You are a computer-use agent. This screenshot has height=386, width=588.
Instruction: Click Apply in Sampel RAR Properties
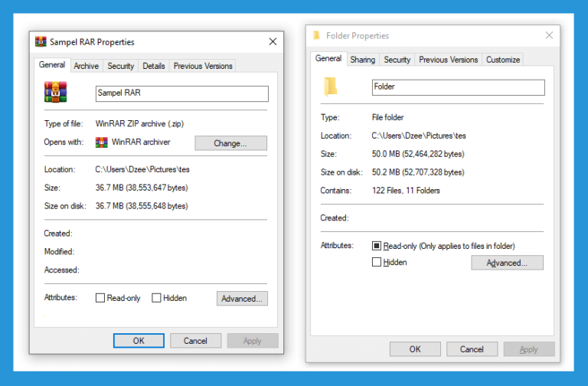point(253,341)
